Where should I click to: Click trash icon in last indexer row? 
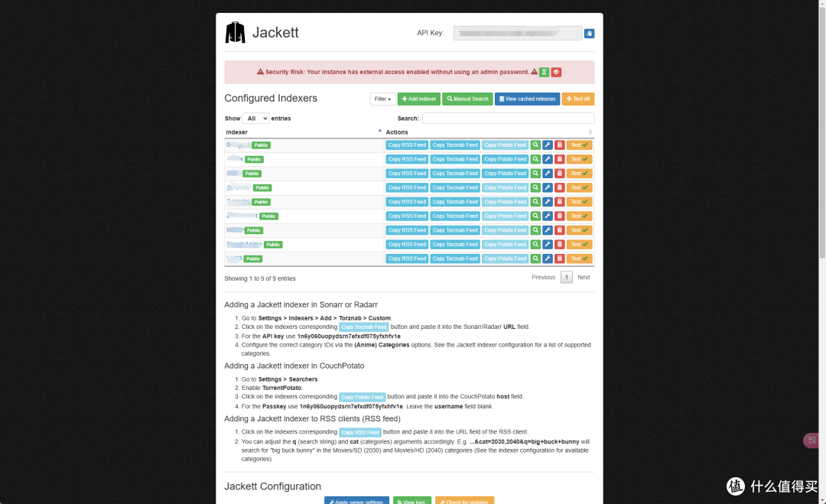coord(559,259)
